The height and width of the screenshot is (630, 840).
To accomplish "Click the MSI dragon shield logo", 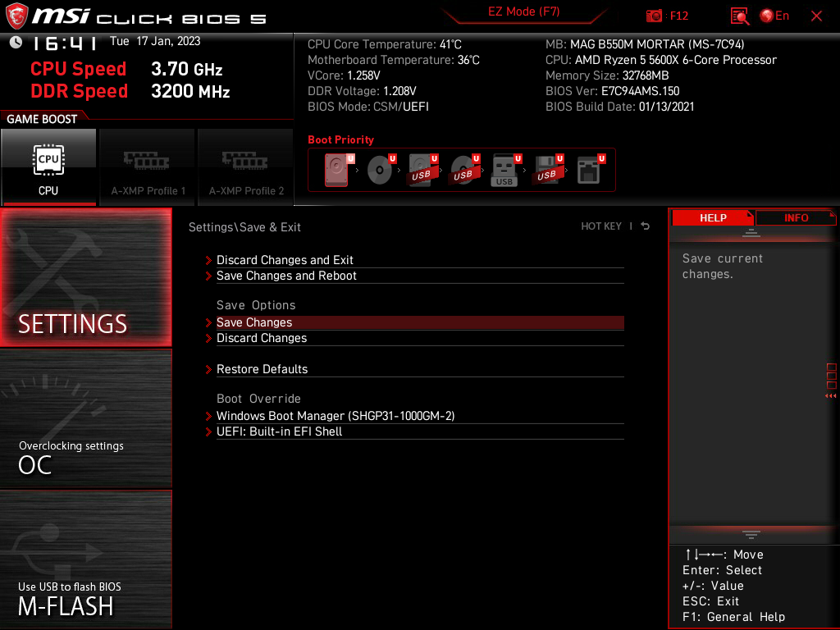I will [x=16, y=16].
